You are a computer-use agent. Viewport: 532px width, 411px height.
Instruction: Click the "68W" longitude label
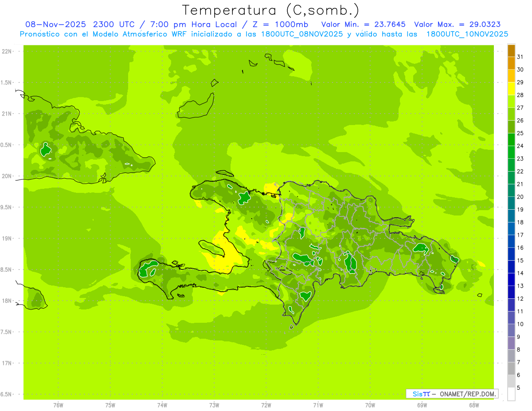click(x=474, y=405)
